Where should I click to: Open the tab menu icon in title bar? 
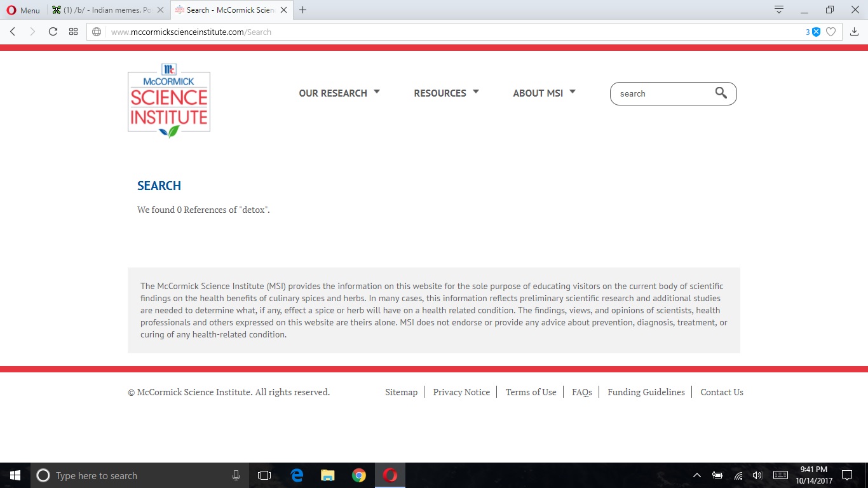coord(779,10)
